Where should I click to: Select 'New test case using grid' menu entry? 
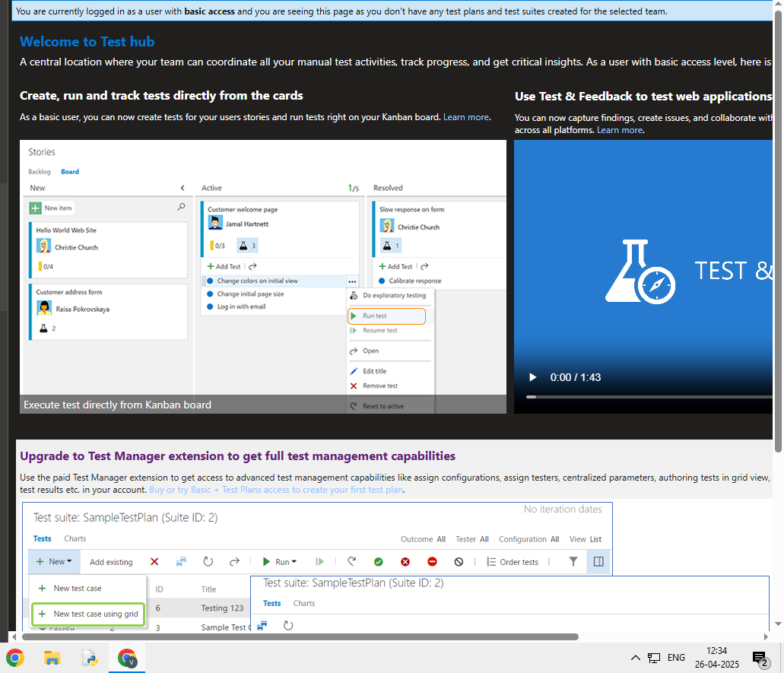88,614
